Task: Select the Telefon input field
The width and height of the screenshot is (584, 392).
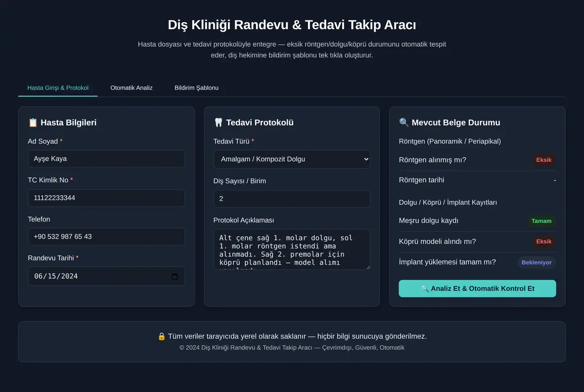Action: click(x=107, y=237)
